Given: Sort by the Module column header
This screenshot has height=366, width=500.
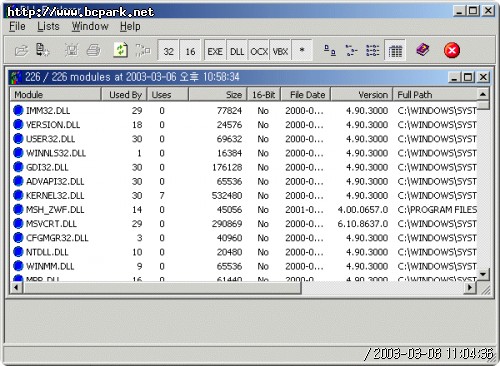Looking at the screenshot, I should click(x=56, y=95).
